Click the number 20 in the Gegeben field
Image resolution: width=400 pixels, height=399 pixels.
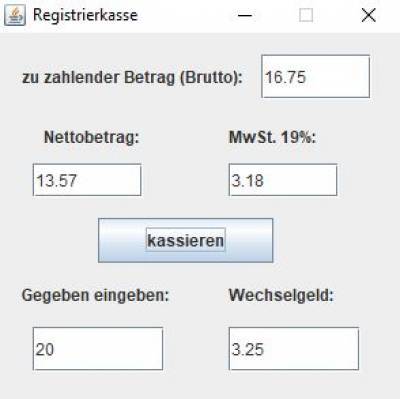pyautogui.click(x=45, y=350)
